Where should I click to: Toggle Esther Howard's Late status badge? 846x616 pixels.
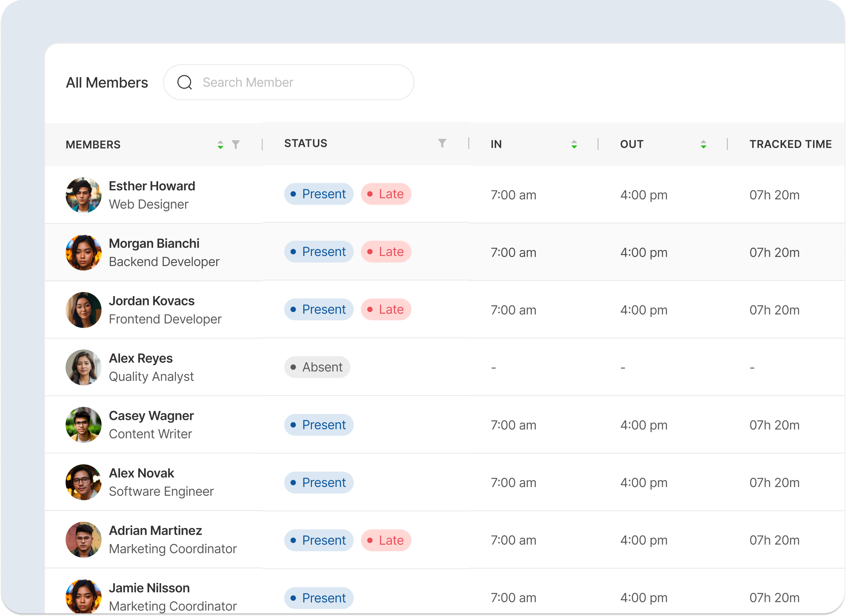click(x=386, y=194)
